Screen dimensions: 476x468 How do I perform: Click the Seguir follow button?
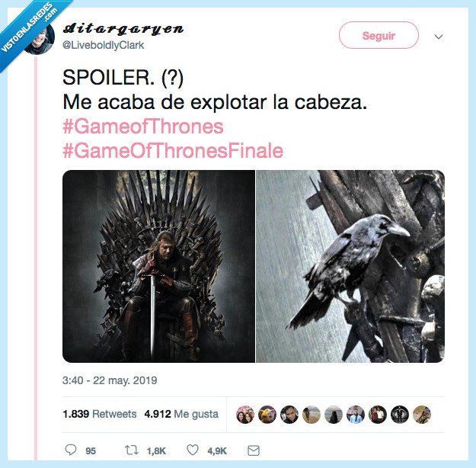[x=379, y=36]
